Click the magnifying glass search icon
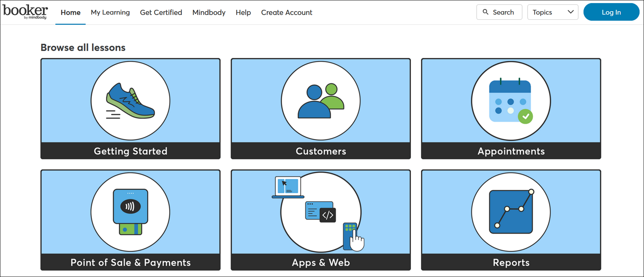This screenshot has height=277, width=644. coord(486,12)
